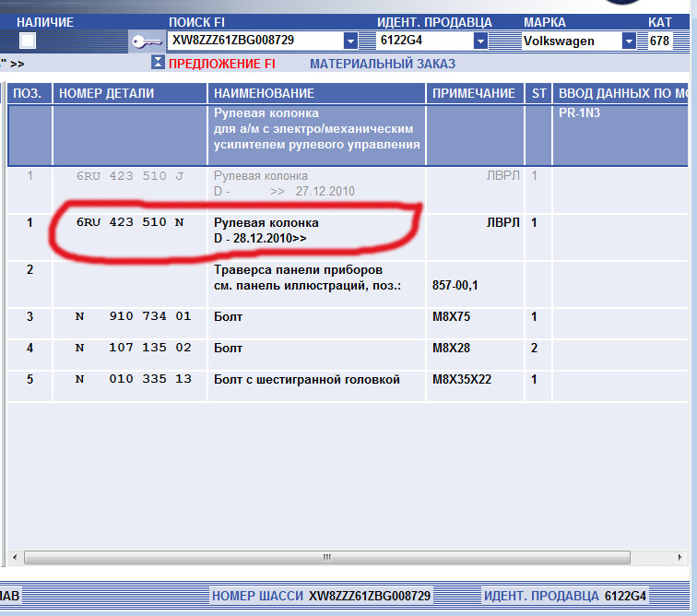Select part number 6RU 423 510 N

coord(129,223)
